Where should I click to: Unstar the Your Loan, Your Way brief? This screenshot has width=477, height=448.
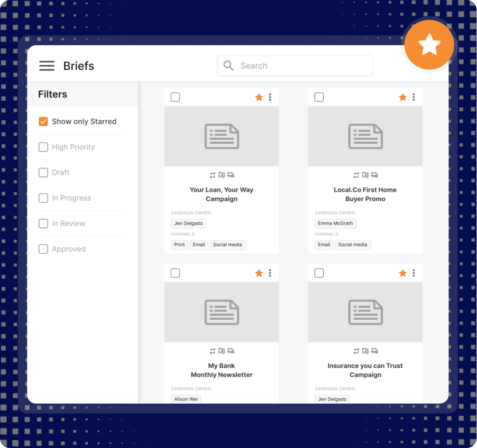coord(259,97)
